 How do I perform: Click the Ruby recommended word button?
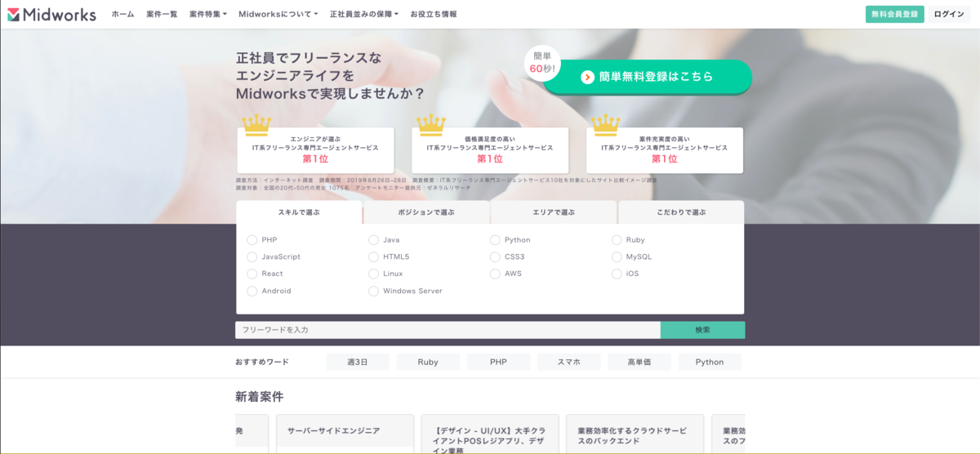point(428,362)
